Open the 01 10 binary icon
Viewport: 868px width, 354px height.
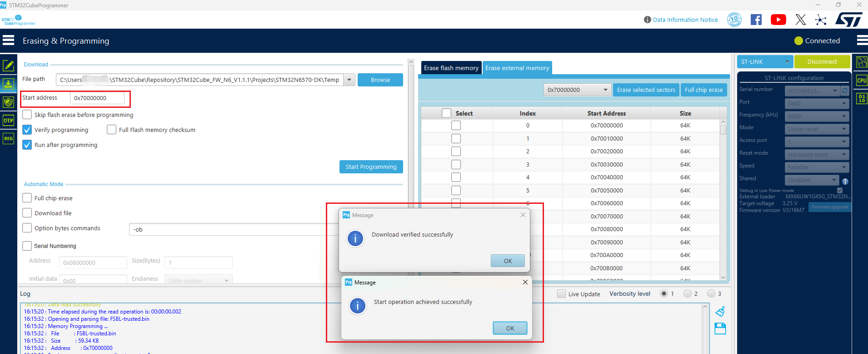862,98
